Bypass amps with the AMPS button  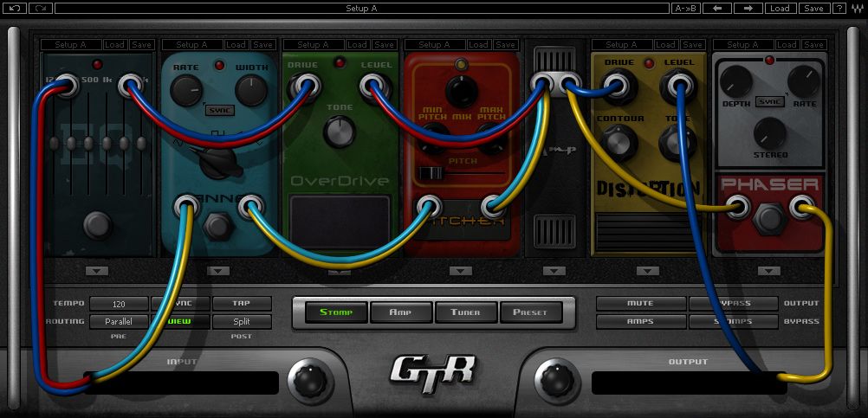[640, 321]
